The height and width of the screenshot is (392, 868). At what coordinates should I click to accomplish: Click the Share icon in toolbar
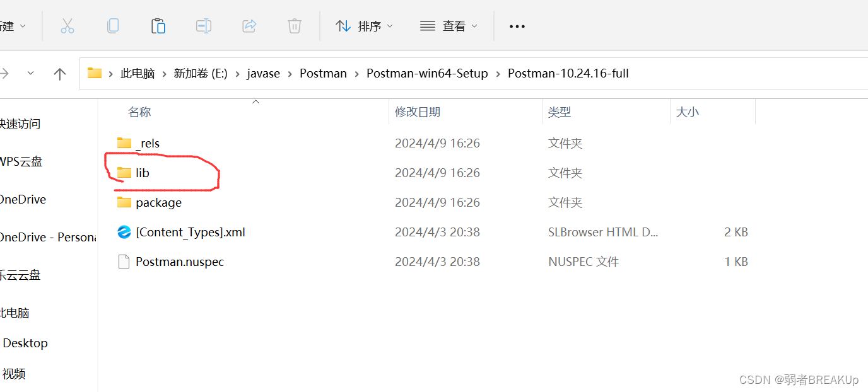[249, 26]
